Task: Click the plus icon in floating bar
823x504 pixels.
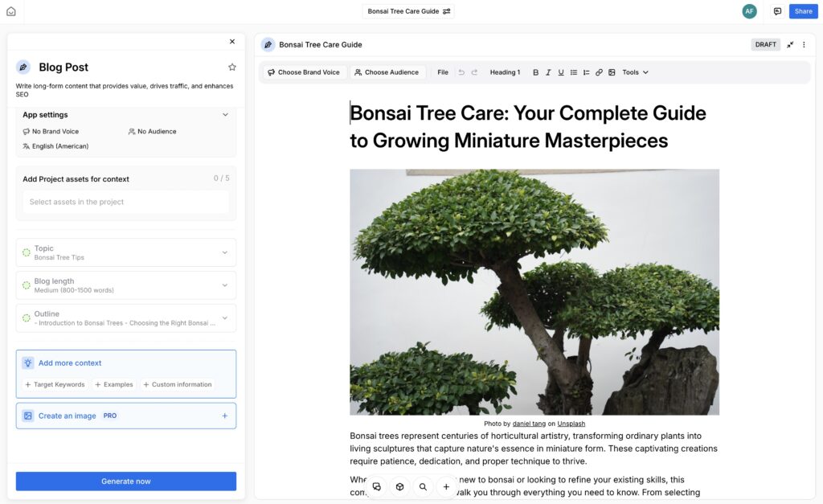Action: pos(445,486)
